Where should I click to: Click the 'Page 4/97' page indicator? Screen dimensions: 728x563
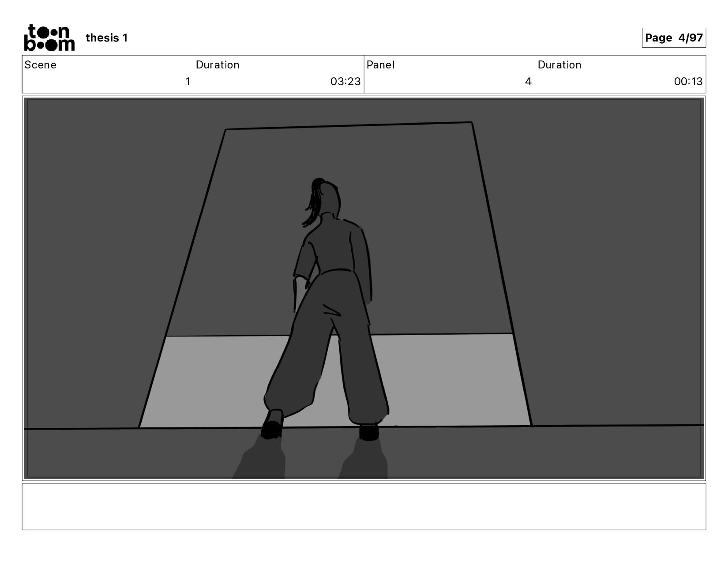(x=674, y=38)
